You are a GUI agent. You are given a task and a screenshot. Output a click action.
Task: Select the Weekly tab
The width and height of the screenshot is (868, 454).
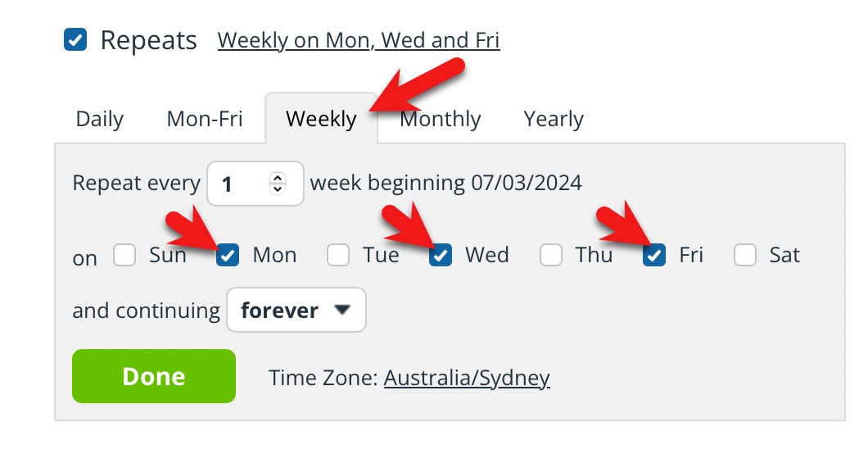(x=321, y=119)
